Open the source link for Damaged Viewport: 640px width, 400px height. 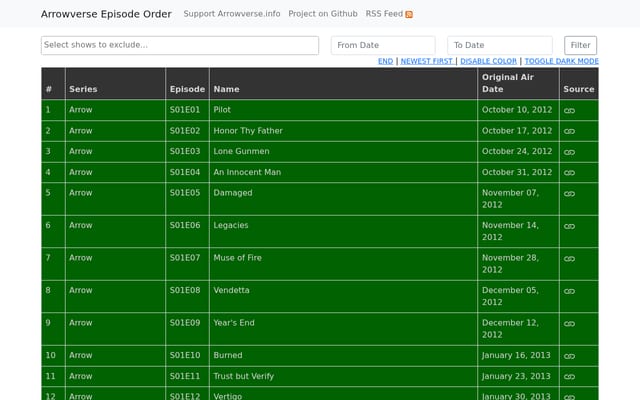569,194
